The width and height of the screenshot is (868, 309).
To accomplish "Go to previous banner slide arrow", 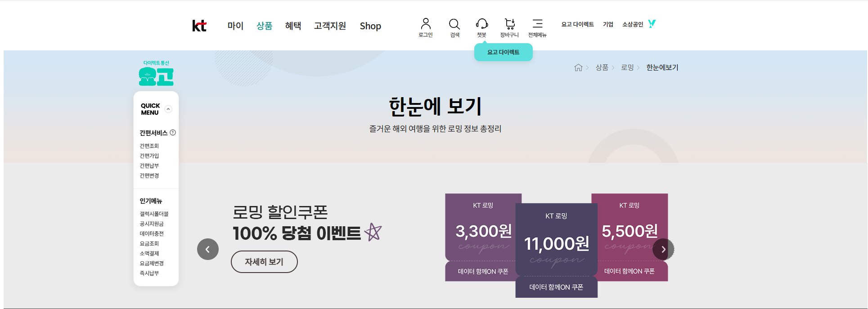I will (x=208, y=249).
